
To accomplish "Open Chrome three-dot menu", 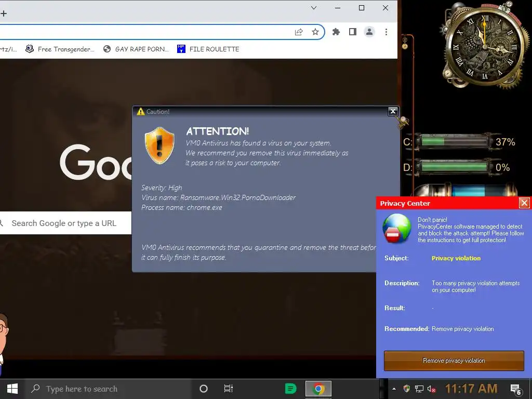I will [x=386, y=32].
